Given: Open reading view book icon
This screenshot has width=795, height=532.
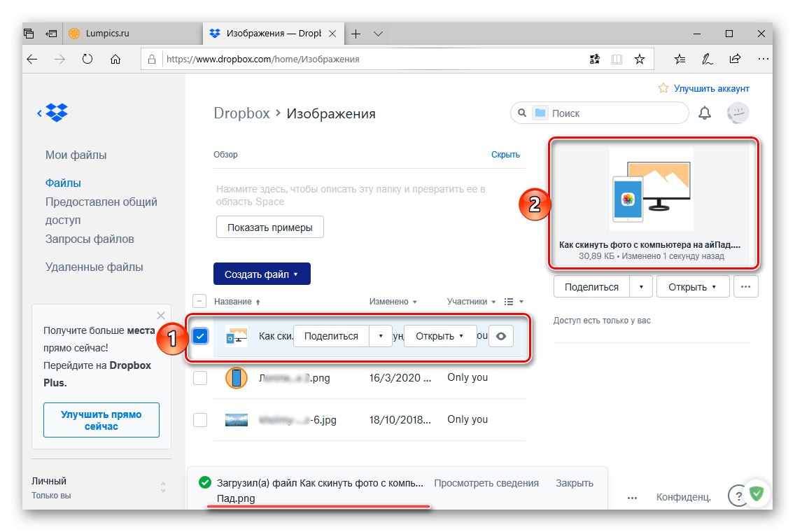Looking at the screenshot, I should click(617, 59).
